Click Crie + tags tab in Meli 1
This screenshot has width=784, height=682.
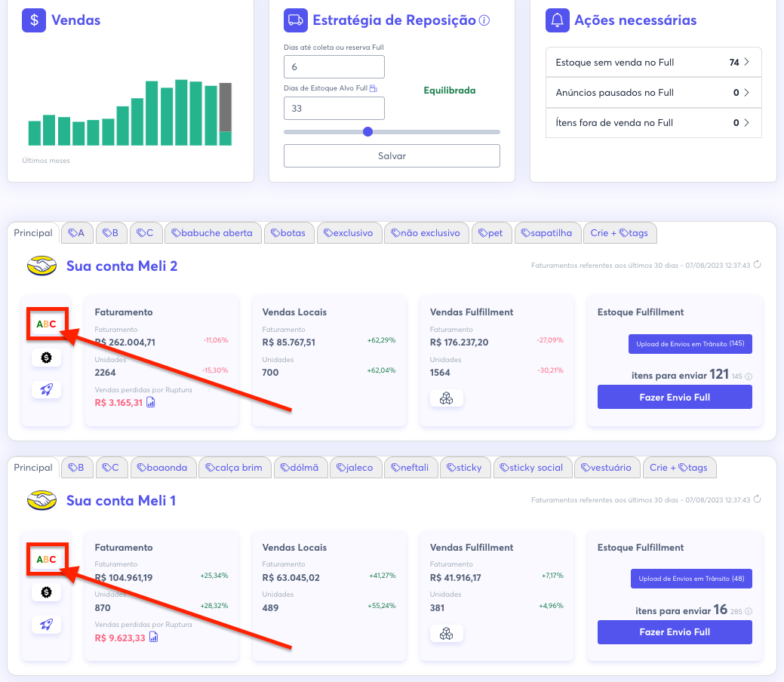[679, 468]
